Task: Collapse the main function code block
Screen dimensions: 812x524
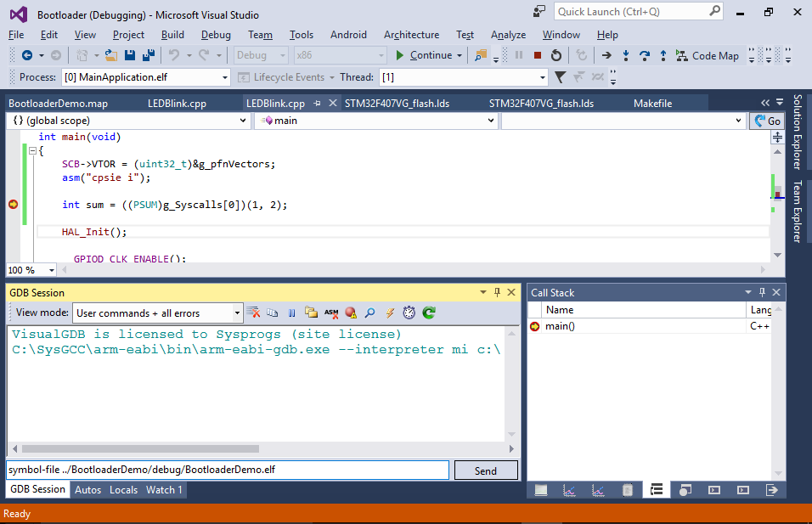Action: 32,151
